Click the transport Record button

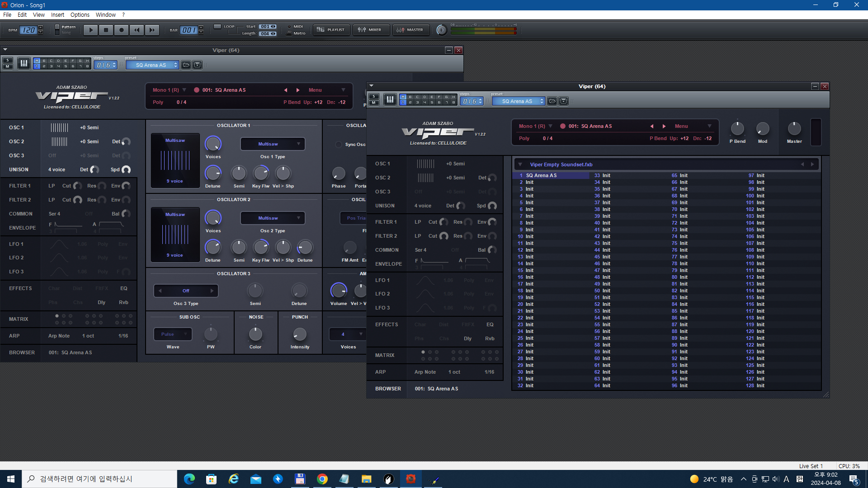[121, 30]
